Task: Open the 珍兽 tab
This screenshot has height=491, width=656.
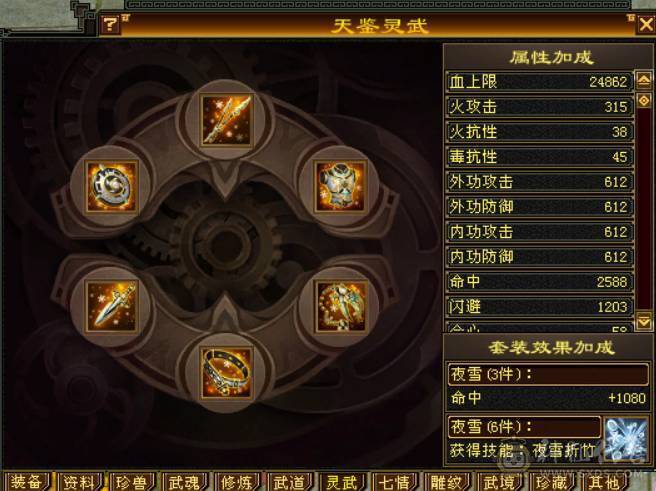Action: point(131,482)
